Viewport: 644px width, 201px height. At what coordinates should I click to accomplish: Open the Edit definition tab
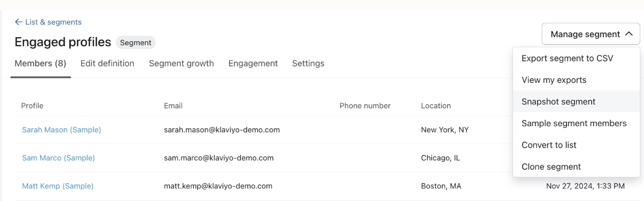pyautogui.click(x=107, y=63)
